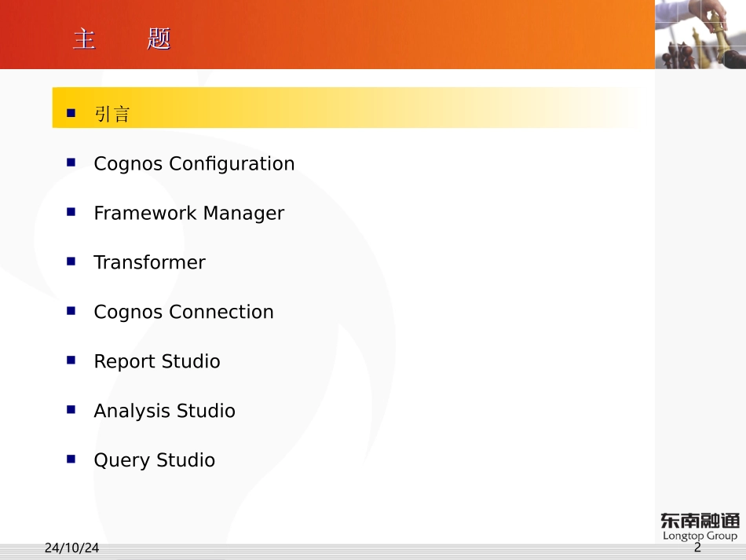Open the Framework Manager topic
Viewport: 746px width, 560px height.
pyautogui.click(x=188, y=214)
